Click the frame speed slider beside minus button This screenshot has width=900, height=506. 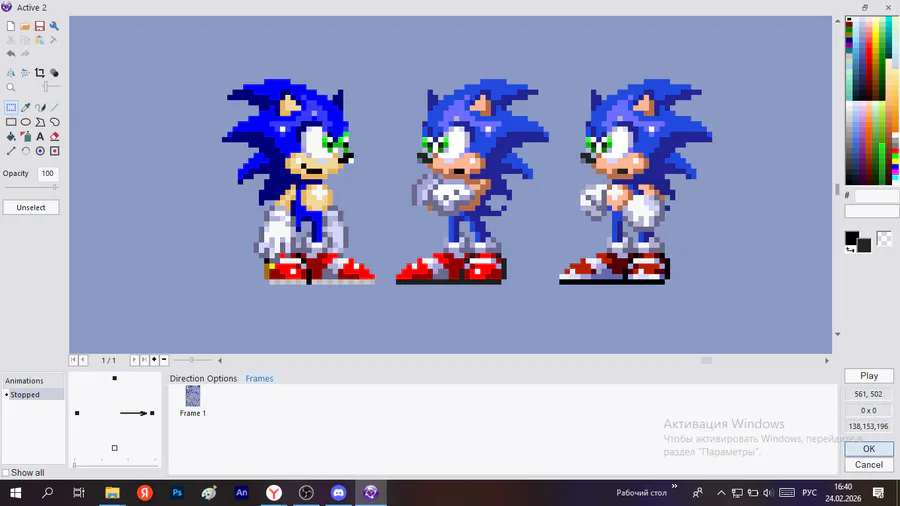[x=192, y=360]
